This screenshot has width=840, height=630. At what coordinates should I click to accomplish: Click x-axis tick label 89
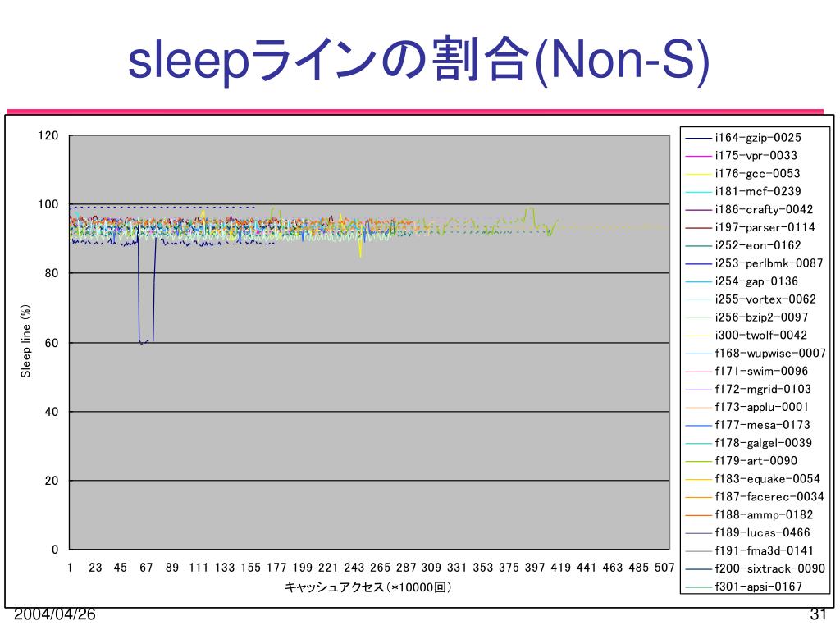click(172, 568)
